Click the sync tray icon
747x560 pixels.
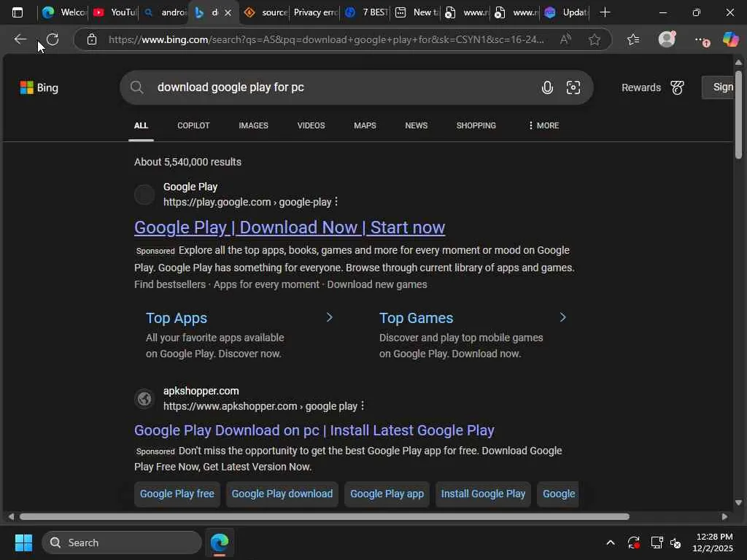634,542
